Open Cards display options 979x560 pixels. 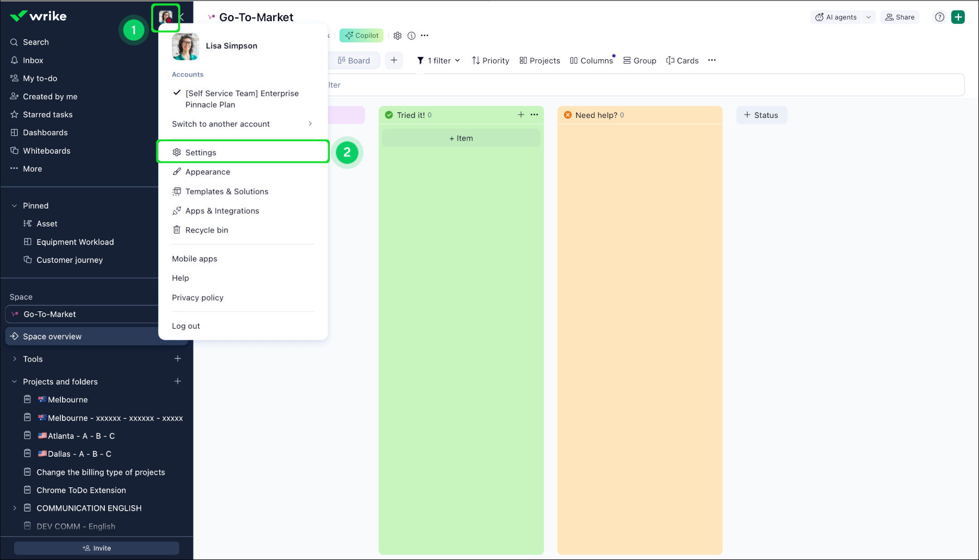coord(682,60)
